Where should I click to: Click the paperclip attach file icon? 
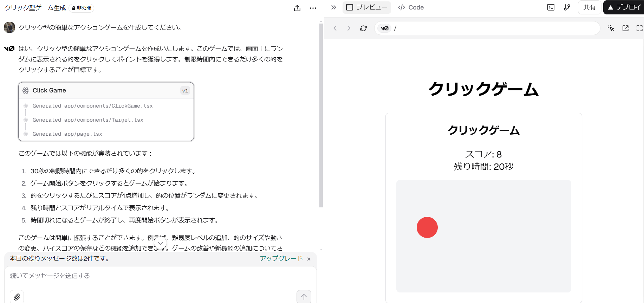pos(17,297)
